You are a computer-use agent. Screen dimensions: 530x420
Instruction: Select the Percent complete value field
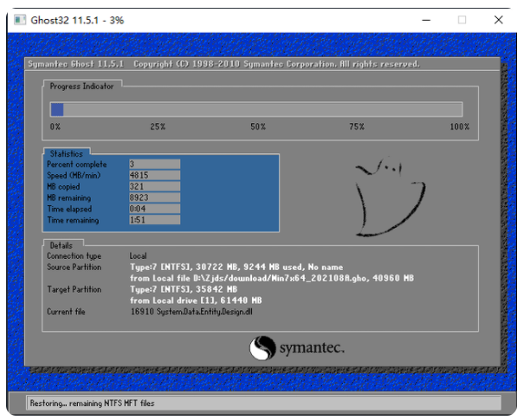(153, 164)
